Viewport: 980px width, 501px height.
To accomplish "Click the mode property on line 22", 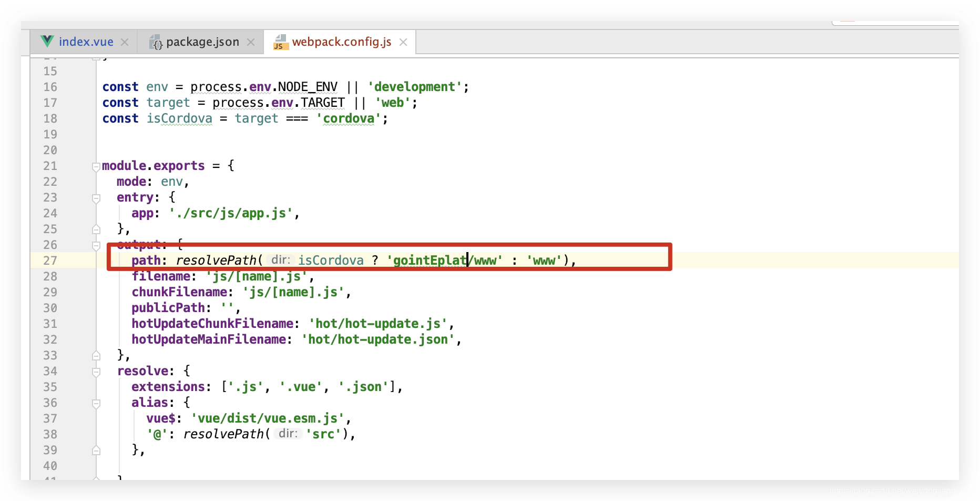I will (x=131, y=182).
